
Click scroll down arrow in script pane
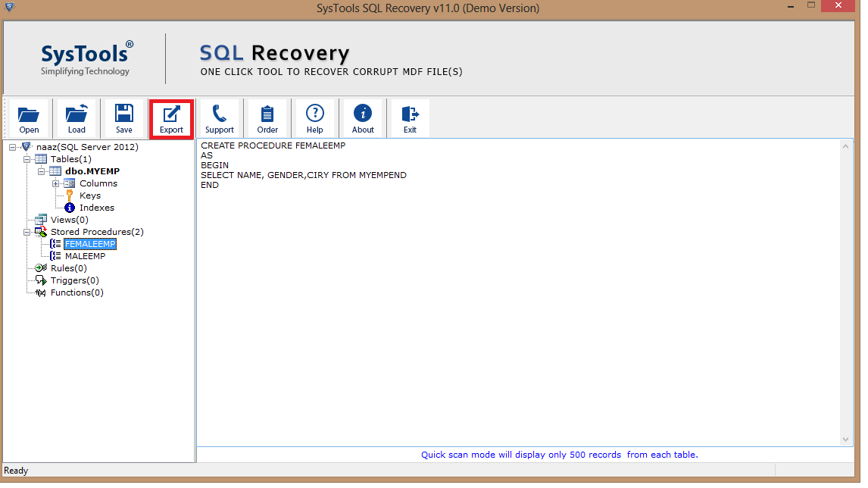845,440
